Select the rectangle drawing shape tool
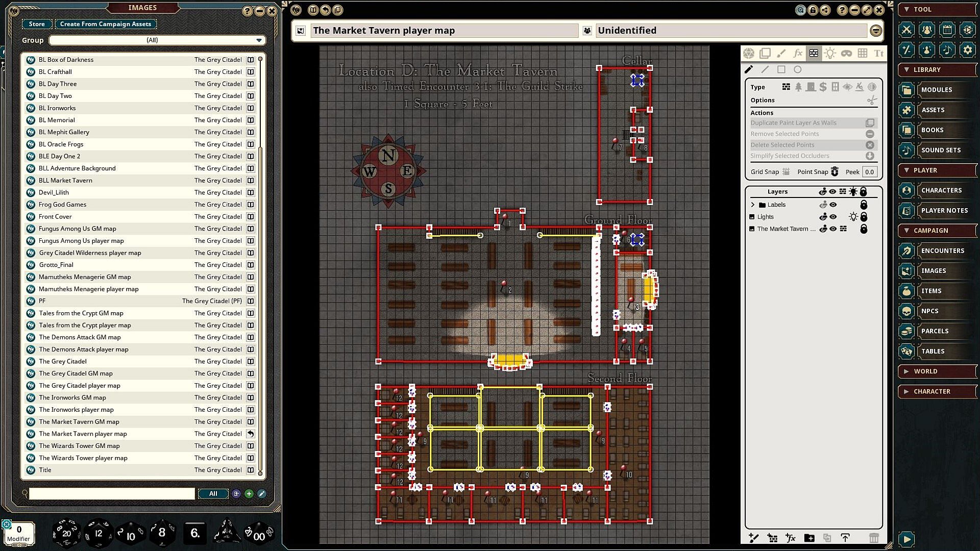 pyautogui.click(x=781, y=69)
